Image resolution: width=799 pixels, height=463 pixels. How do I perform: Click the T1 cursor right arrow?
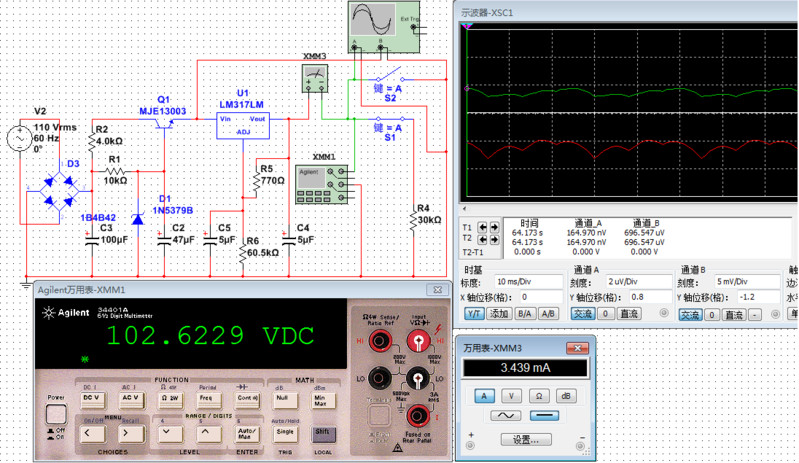pyautogui.click(x=496, y=228)
